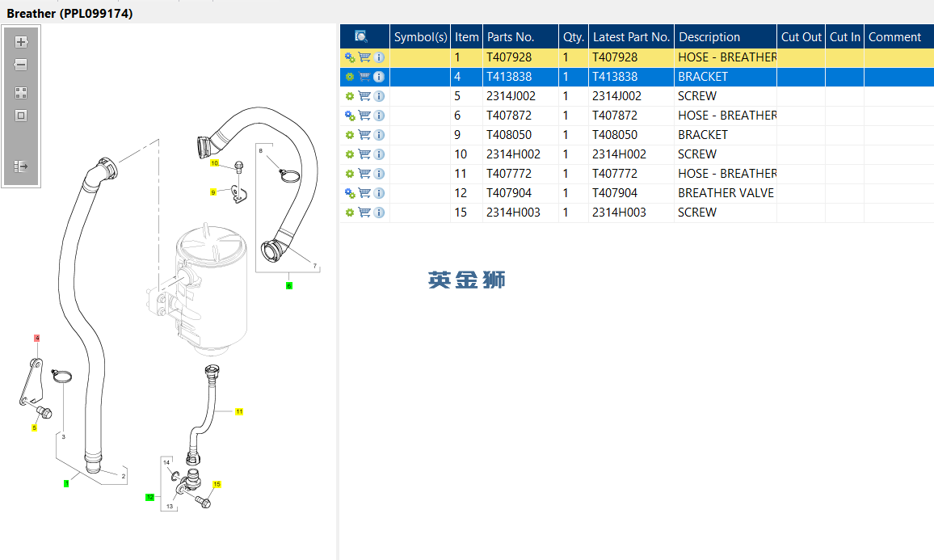Screen dimensions: 934x560
Task: Toggle the parts list panel arrow icon
Action: [x=21, y=166]
